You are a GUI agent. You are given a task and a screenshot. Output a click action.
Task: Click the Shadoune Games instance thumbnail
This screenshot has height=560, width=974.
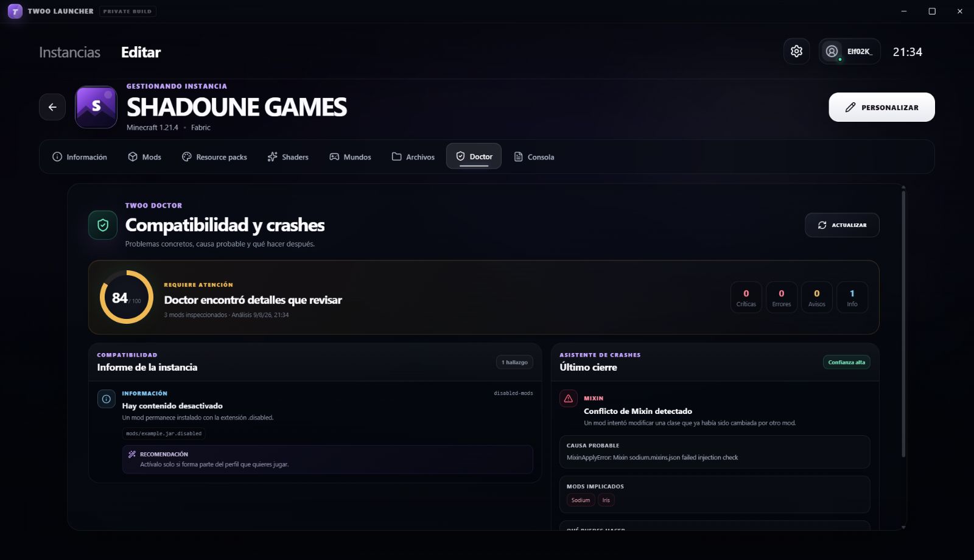[96, 107]
